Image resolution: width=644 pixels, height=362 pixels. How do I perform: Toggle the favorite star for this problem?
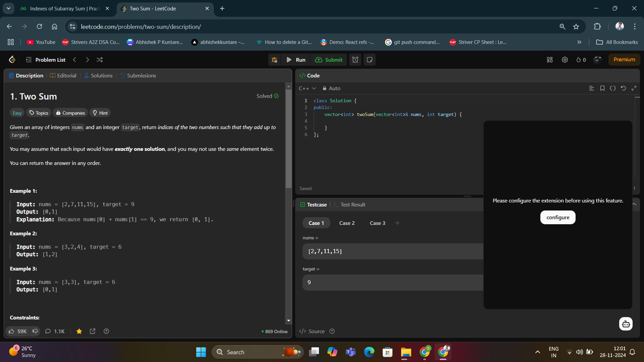[79, 331]
